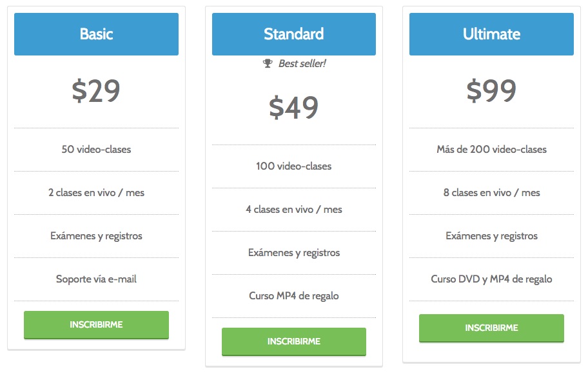
Task: Select the Basic plan header
Action: tap(96, 34)
